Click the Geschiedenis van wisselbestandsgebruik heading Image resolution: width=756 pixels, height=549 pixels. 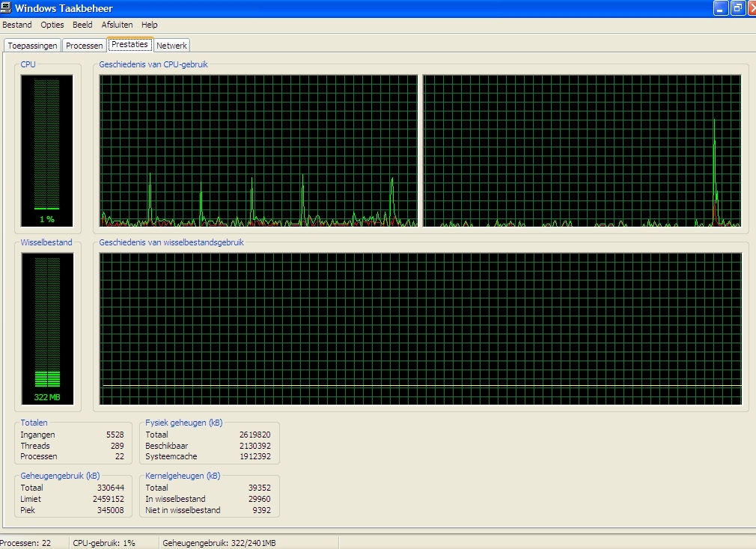click(171, 242)
